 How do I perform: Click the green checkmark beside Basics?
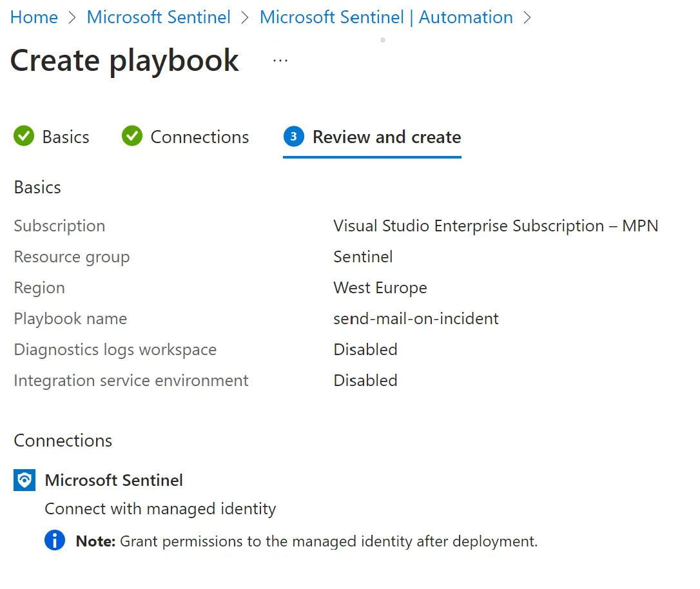tap(24, 137)
